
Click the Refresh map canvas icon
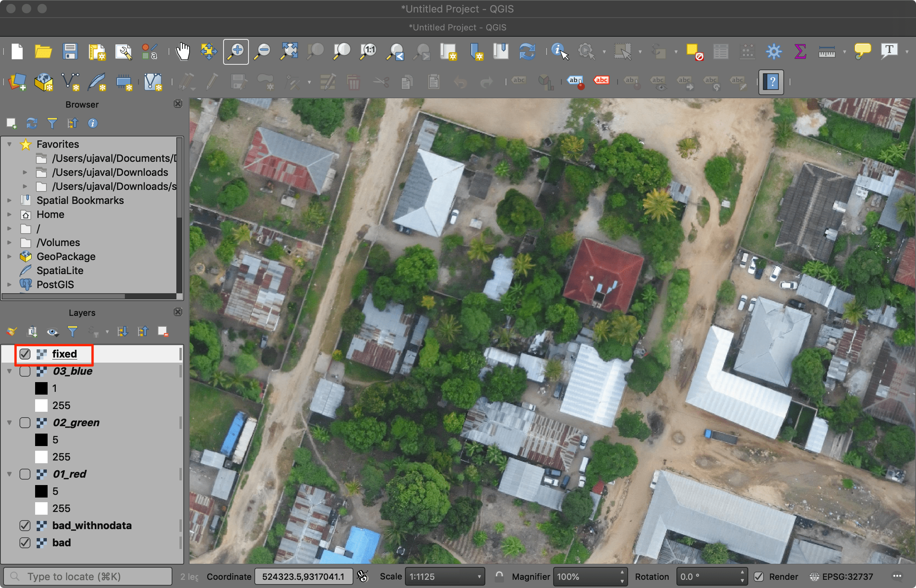[x=527, y=51]
